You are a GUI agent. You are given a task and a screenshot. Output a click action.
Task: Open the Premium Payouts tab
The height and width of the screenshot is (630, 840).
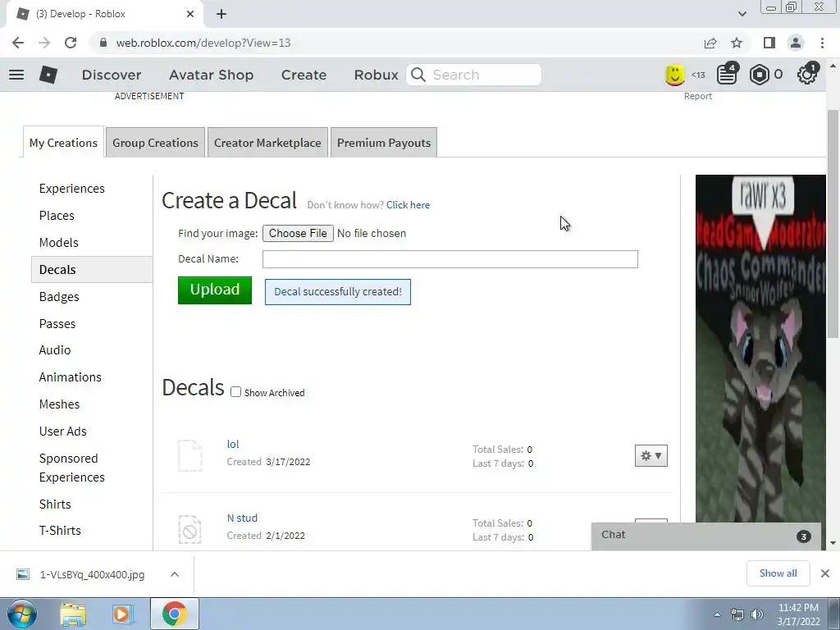[384, 143]
